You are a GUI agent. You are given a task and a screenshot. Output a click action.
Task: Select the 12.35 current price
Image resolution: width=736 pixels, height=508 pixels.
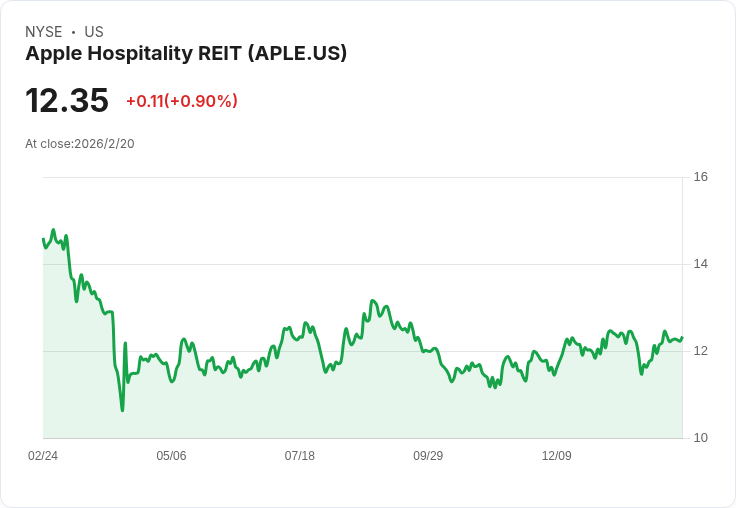coord(67,100)
